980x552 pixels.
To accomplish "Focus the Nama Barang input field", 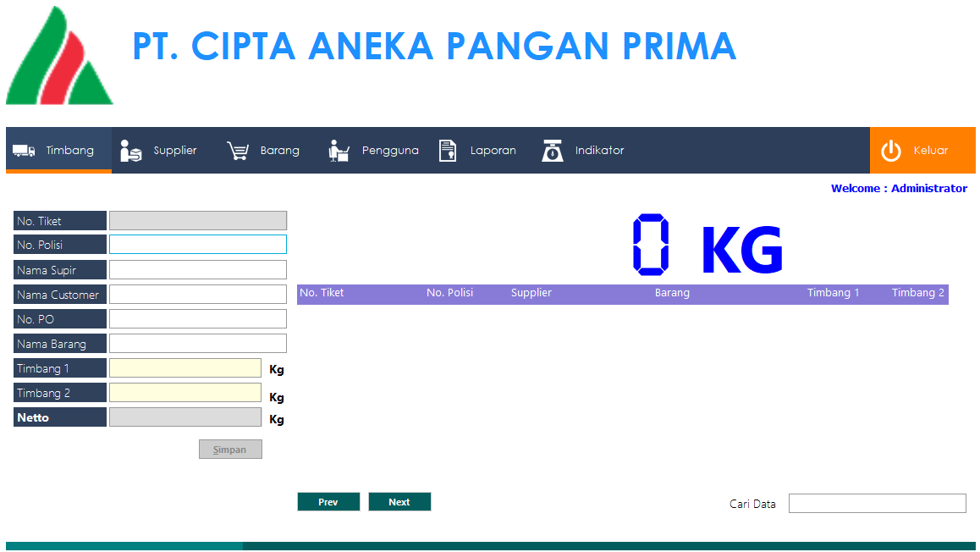I will pos(198,343).
